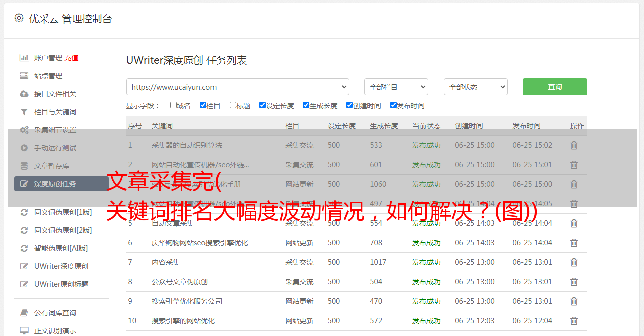Click the 关键词 column header
The height and width of the screenshot is (336, 644).
162,126
